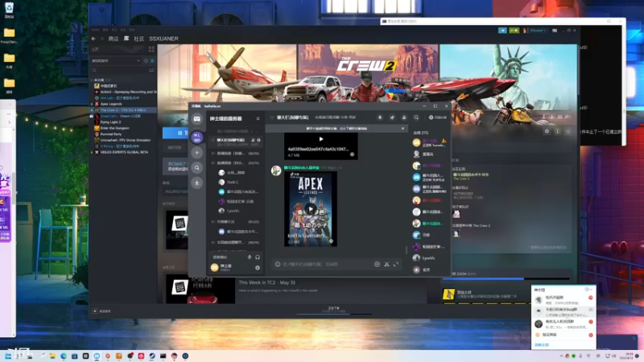The height and width of the screenshot is (362, 644).
Task: Click the download client icon in Kaiheila sidebar
Action: pos(196,183)
